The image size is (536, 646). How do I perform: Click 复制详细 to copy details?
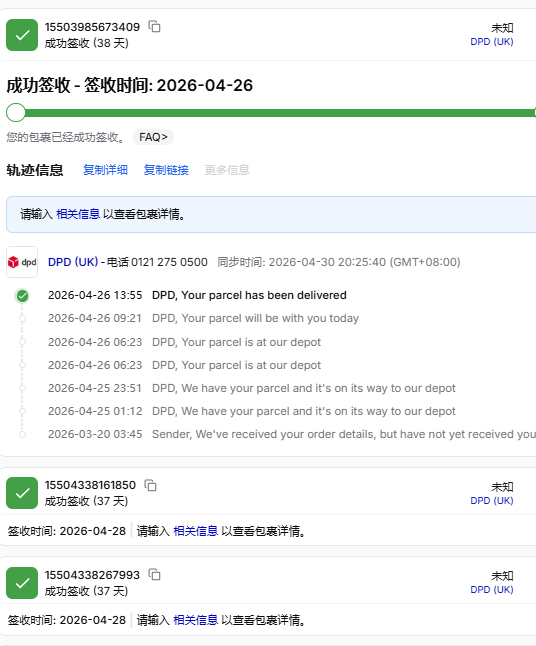(105, 170)
